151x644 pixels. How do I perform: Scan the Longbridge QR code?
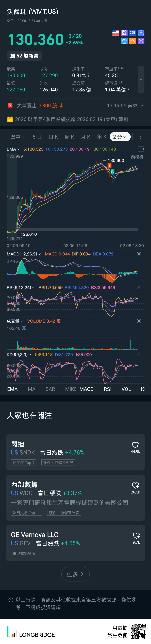138,631
